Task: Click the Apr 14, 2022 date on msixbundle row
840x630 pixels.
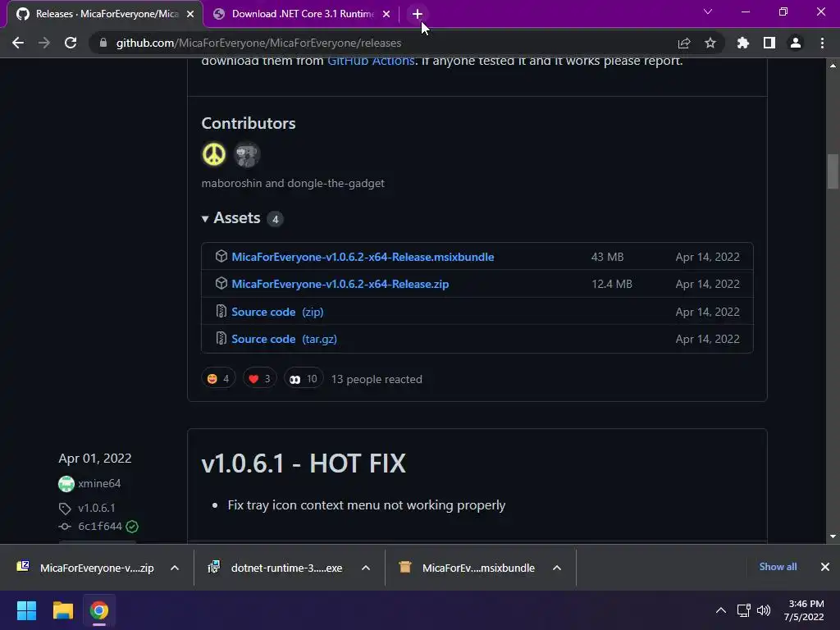Action: coord(707,257)
